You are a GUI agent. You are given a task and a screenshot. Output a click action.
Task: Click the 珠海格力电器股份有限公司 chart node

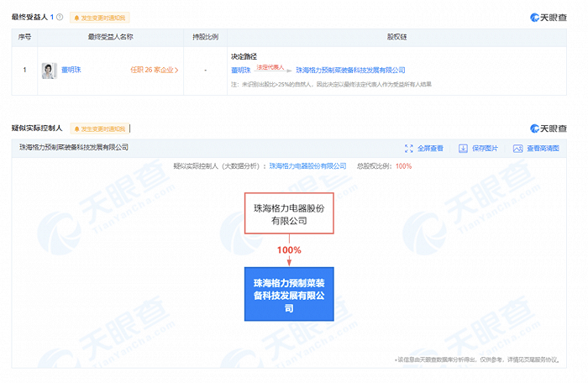tap(289, 213)
